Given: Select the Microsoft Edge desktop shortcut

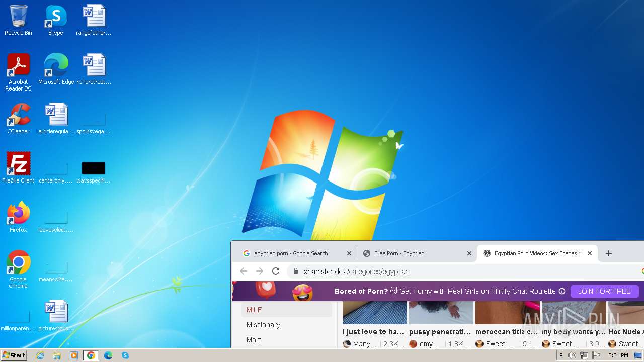Looking at the screenshot, I should point(56,69).
